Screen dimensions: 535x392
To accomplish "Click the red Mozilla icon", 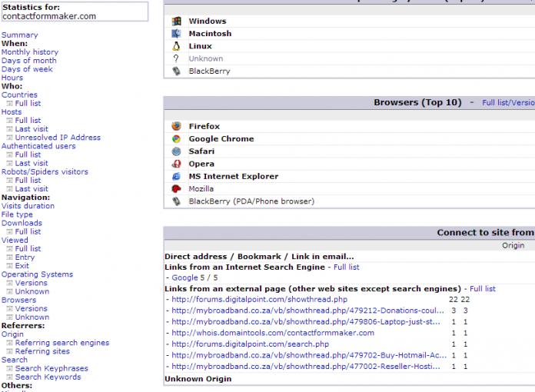I will [x=176, y=188].
